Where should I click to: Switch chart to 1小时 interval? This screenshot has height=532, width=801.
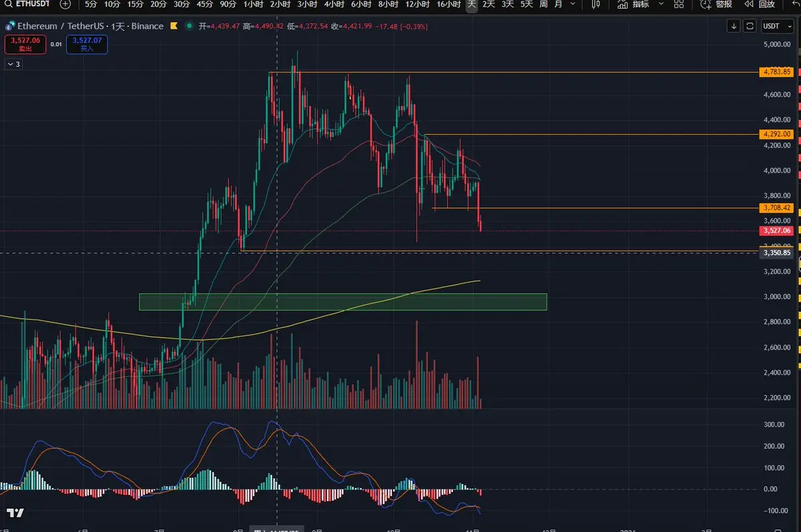coord(253,4)
